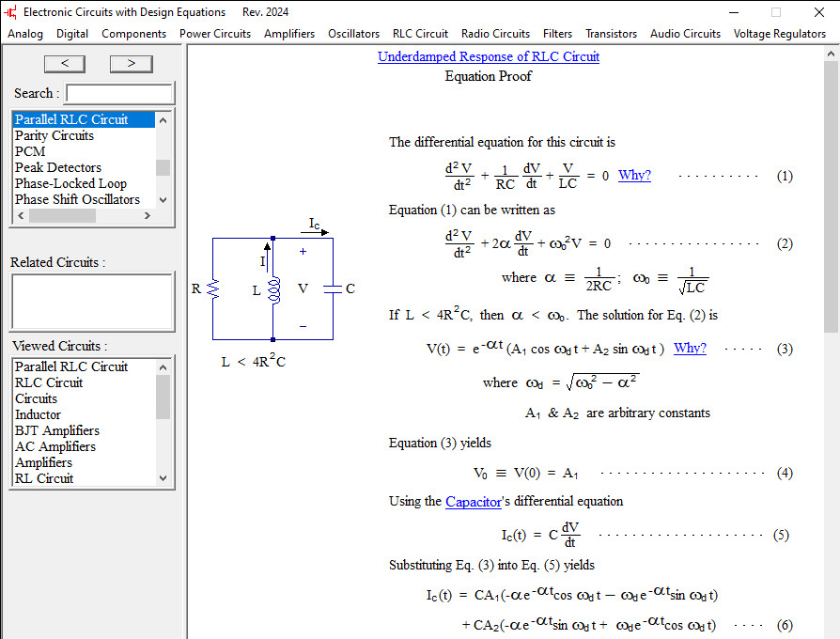Image resolution: width=840 pixels, height=639 pixels.
Task: Open the Components menu
Action: tap(134, 34)
